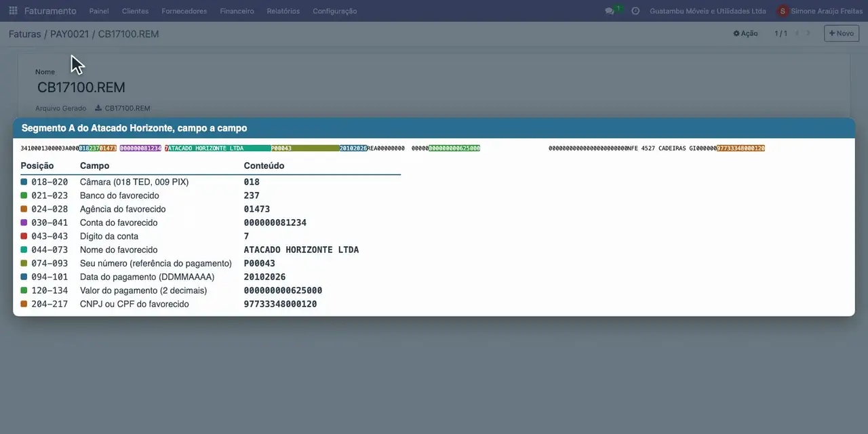This screenshot has width=868, height=434.
Task: Click the highlighted 20102026 date segment in the line
Action: (x=353, y=148)
